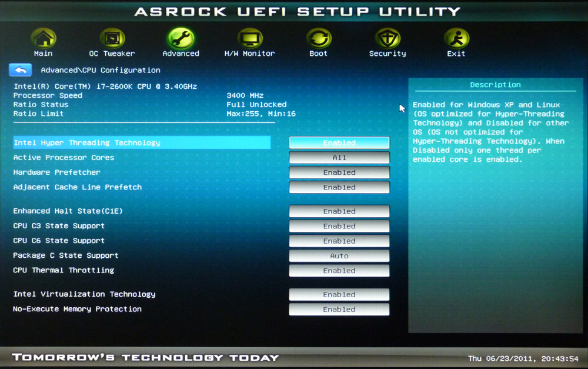Image resolution: width=588 pixels, height=369 pixels.
Task: Expand Package C State Support 'Auto' dropdown
Action: point(339,256)
